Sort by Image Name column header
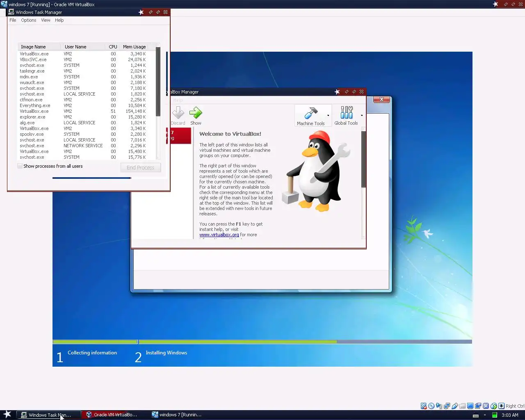 pos(39,47)
